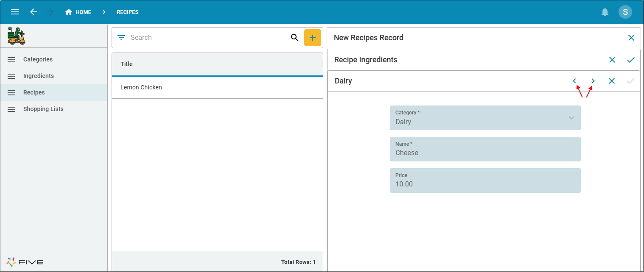
Task: Close the New Recipes Record panel
Action: click(631, 38)
